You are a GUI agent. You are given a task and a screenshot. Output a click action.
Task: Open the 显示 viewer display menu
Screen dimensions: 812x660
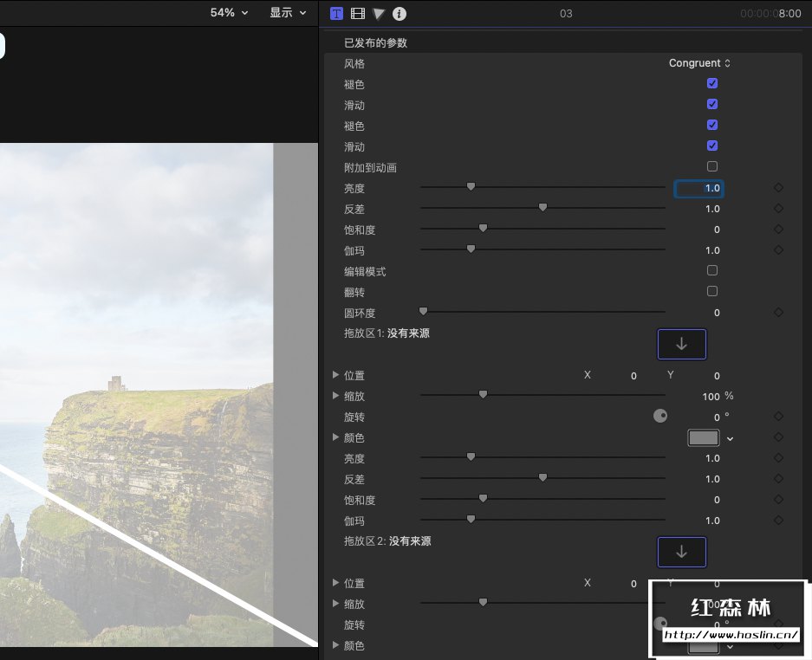pyautogui.click(x=287, y=12)
